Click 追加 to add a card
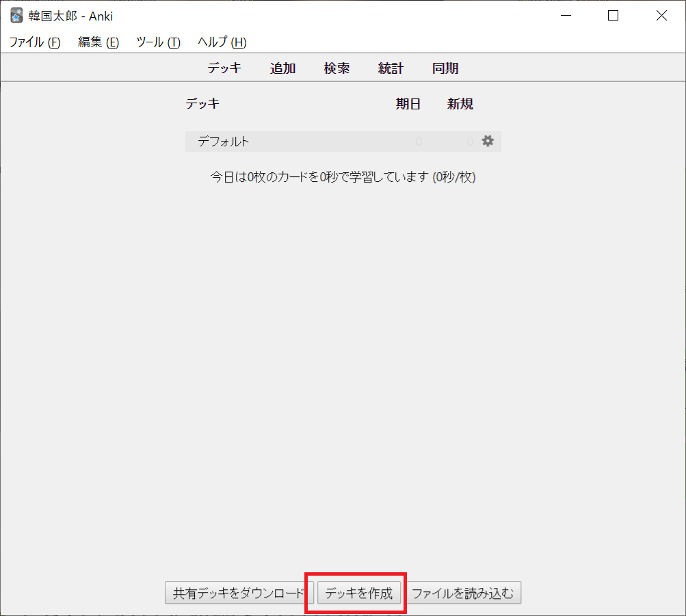Screen dimensions: 686x616 pyautogui.click(x=282, y=68)
